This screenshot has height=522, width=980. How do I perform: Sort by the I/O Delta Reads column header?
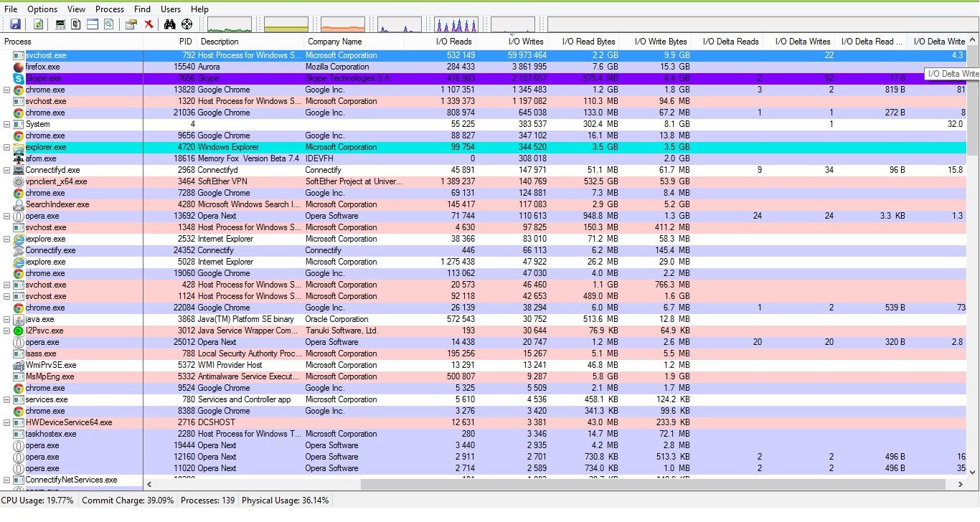pos(727,42)
